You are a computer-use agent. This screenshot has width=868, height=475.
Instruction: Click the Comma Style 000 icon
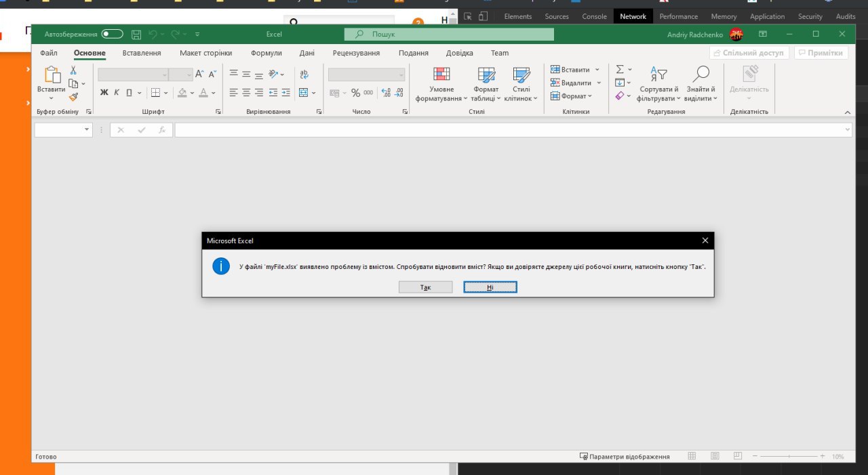pyautogui.click(x=368, y=93)
